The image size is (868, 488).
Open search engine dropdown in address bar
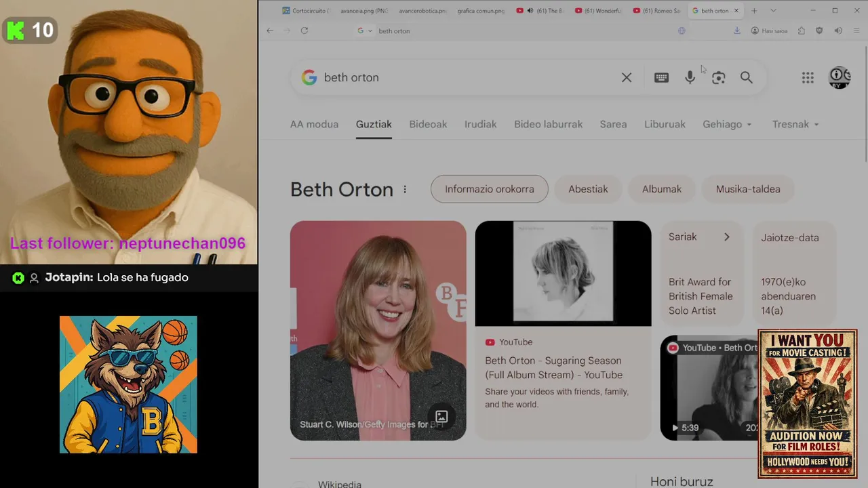[365, 30]
